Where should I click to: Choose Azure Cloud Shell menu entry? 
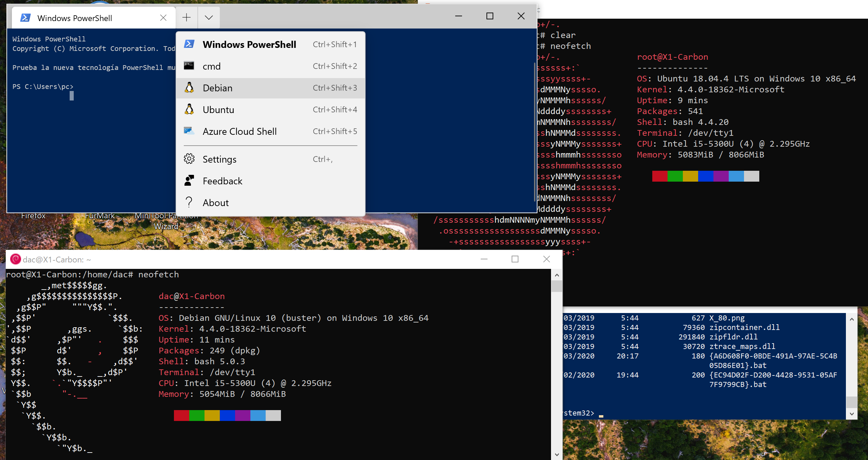(x=240, y=131)
